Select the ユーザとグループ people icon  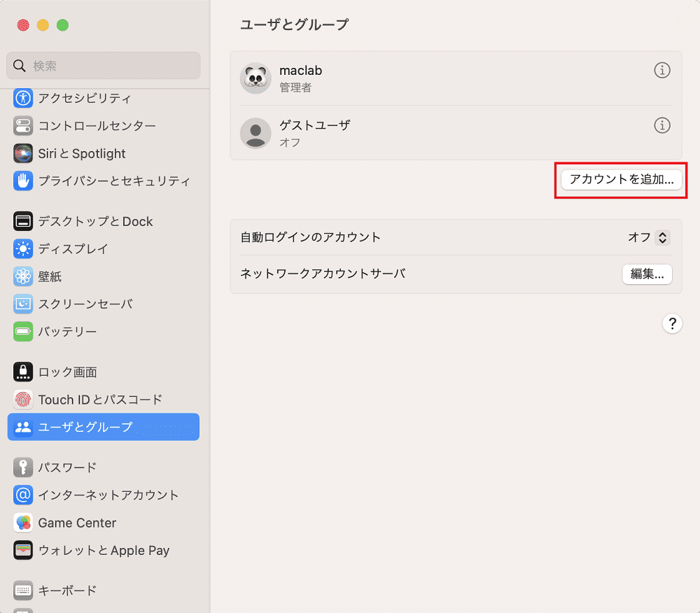(23, 427)
